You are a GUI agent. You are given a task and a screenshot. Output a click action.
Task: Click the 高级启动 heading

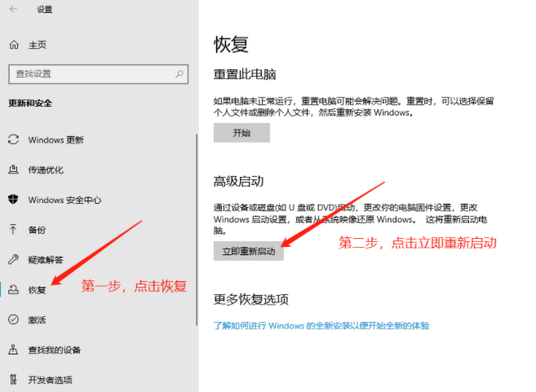[x=238, y=181]
